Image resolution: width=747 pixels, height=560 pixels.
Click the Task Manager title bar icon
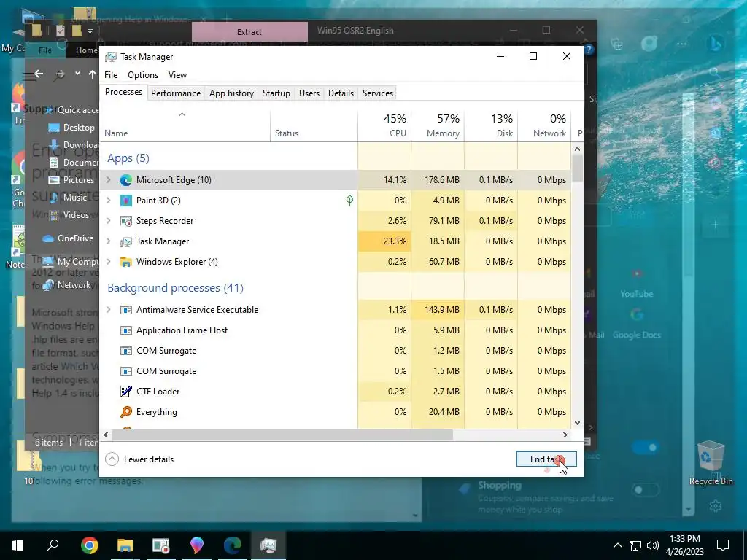pos(111,57)
